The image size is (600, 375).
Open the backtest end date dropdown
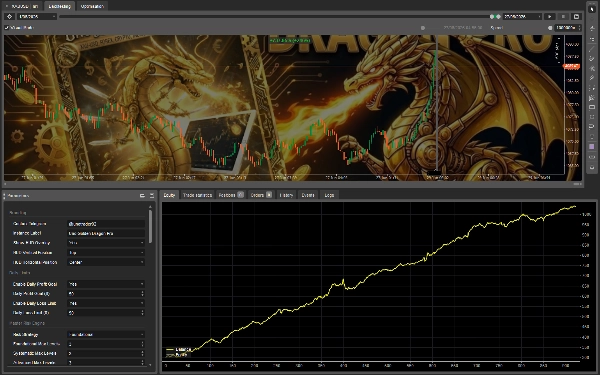coord(522,16)
